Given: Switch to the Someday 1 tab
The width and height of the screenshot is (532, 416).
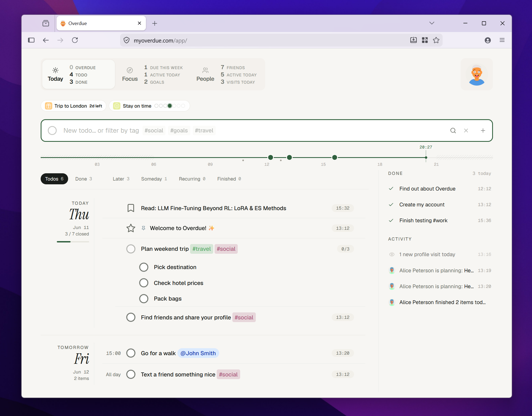Looking at the screenshot, I should pyautogui.click(x=154, y=179).
